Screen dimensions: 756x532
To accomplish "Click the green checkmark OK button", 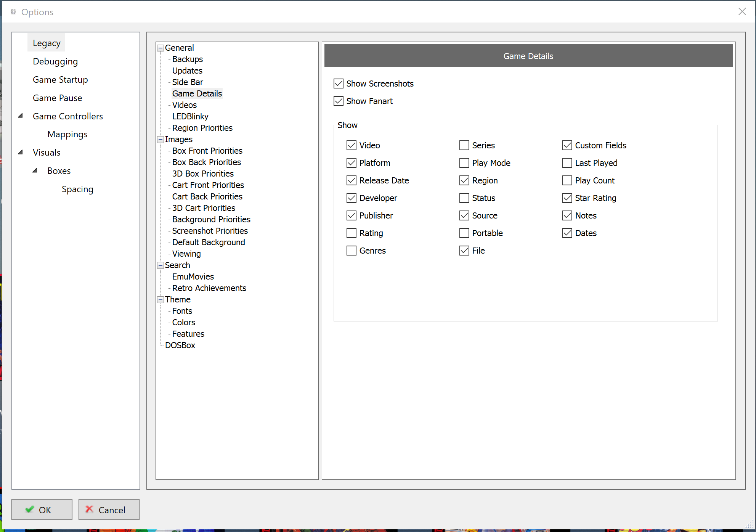I will point(42,509).
